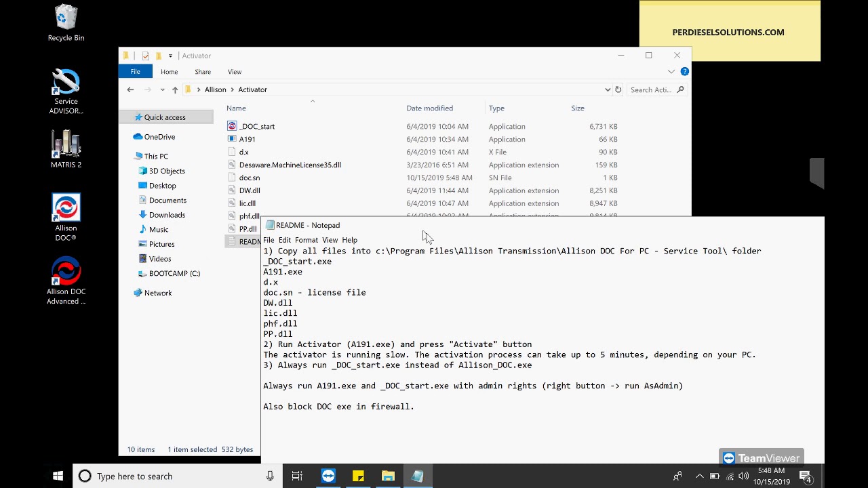The width and height of the screenshot is (868, 488).
Task: Select the d.x file icon
Action: 232,152
